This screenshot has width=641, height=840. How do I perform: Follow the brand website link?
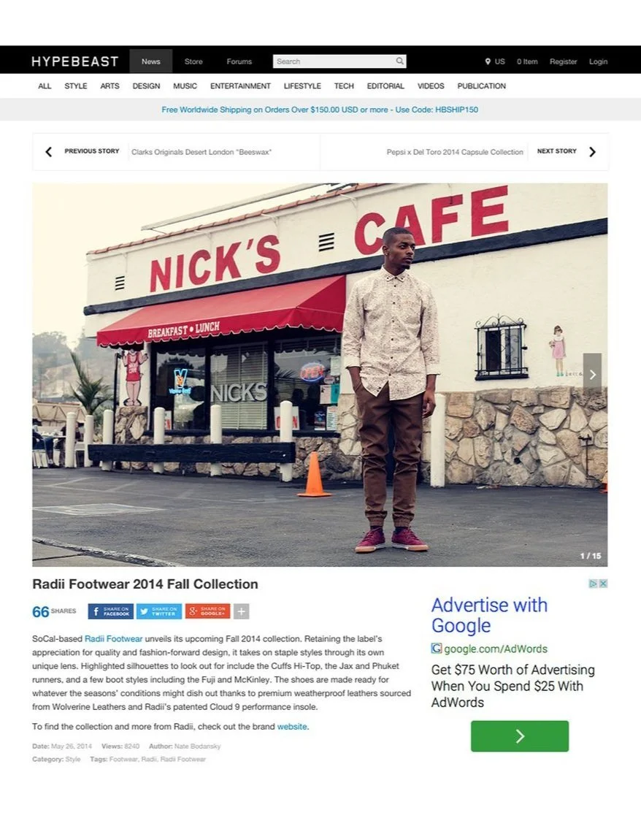292,727
